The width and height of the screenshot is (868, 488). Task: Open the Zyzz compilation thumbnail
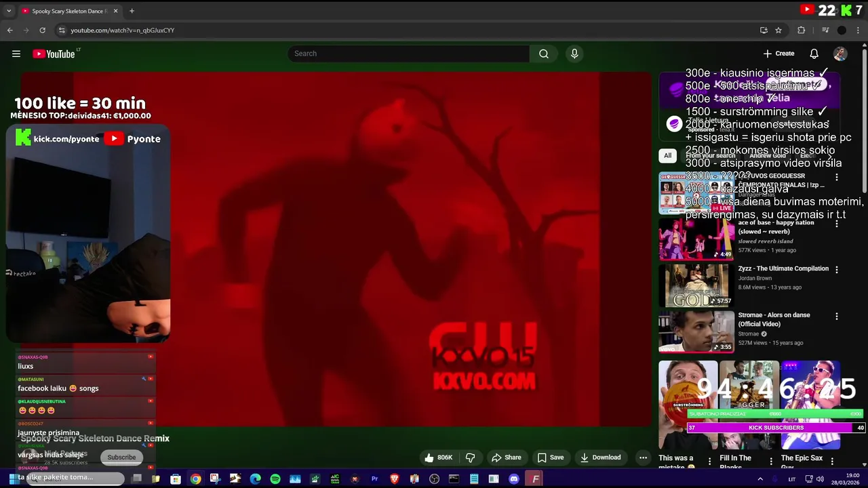696,285
